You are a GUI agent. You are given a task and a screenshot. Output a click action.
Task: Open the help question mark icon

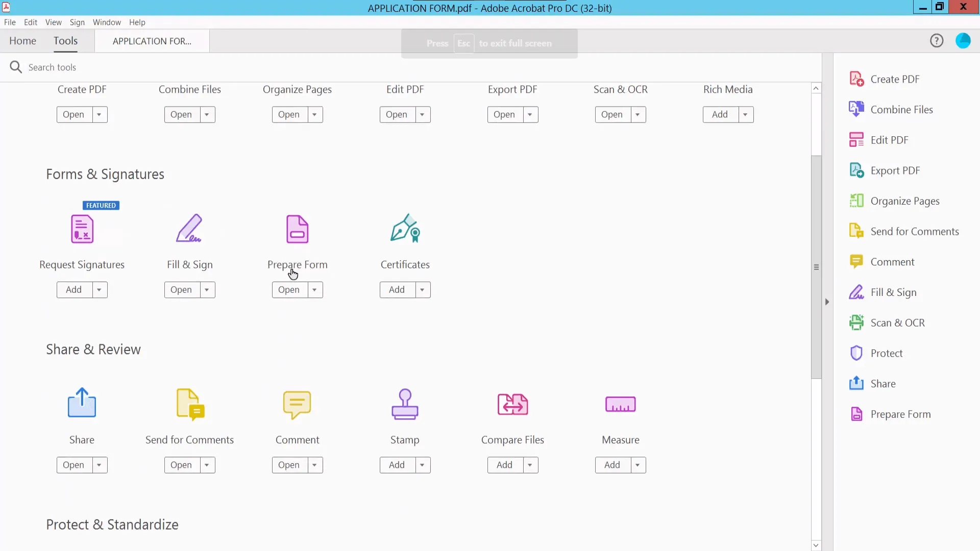coord(937,41)
